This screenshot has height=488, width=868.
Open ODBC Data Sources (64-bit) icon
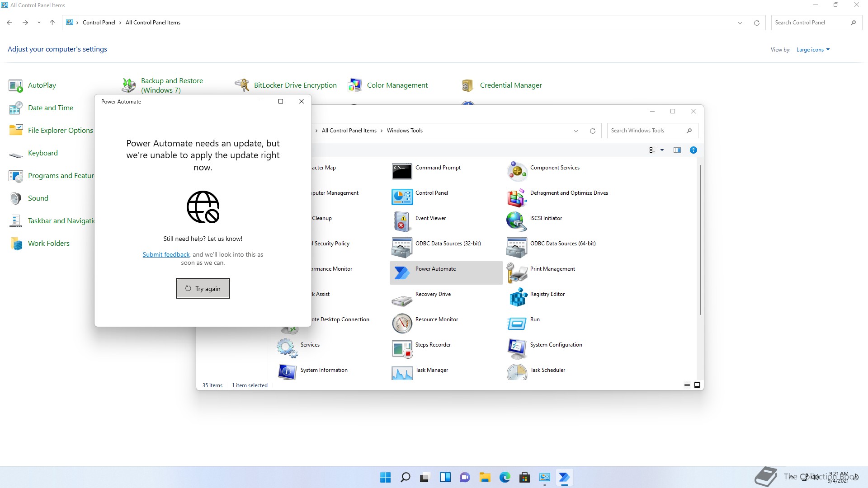(x=517, y=247)
